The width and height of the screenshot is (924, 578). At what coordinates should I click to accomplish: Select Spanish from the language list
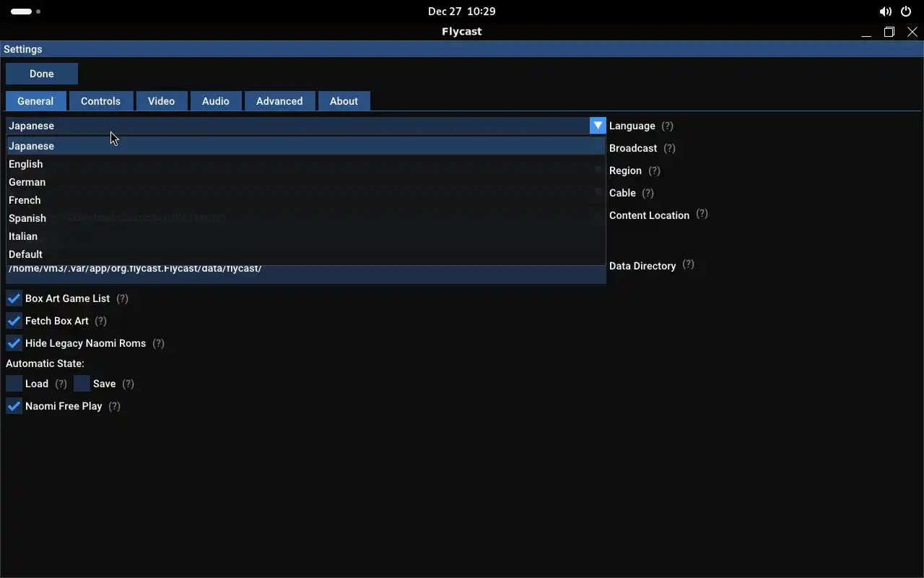click(x=306, y=218)
